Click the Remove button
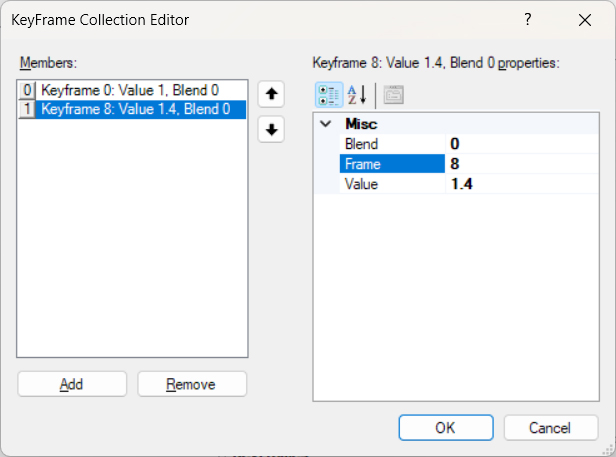Image resolution: width=616 pixels, height=457 pixels. pos(191,384)
